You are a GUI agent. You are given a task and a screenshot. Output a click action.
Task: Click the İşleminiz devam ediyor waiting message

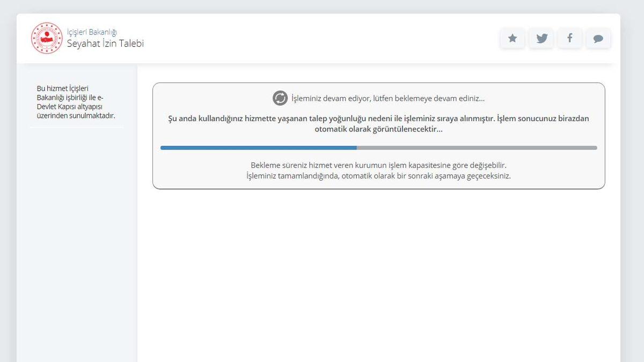(387, 98)
